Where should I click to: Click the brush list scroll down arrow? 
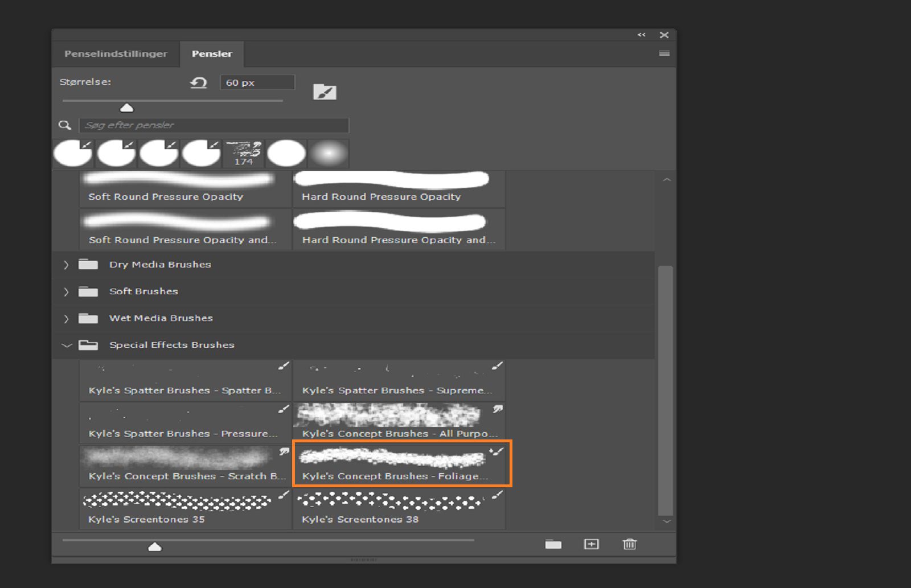(x=667, y=521)
